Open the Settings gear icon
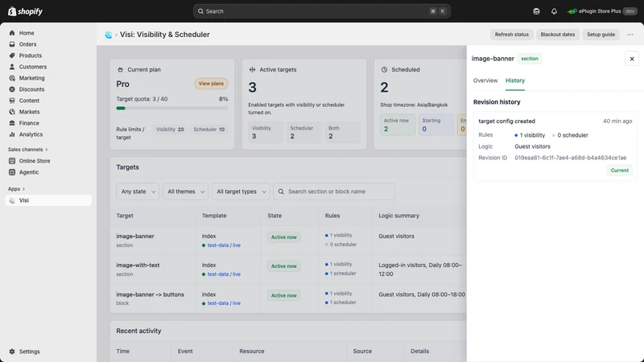The image size is (644, 362). pyautogui.click(x=12, y=352)
